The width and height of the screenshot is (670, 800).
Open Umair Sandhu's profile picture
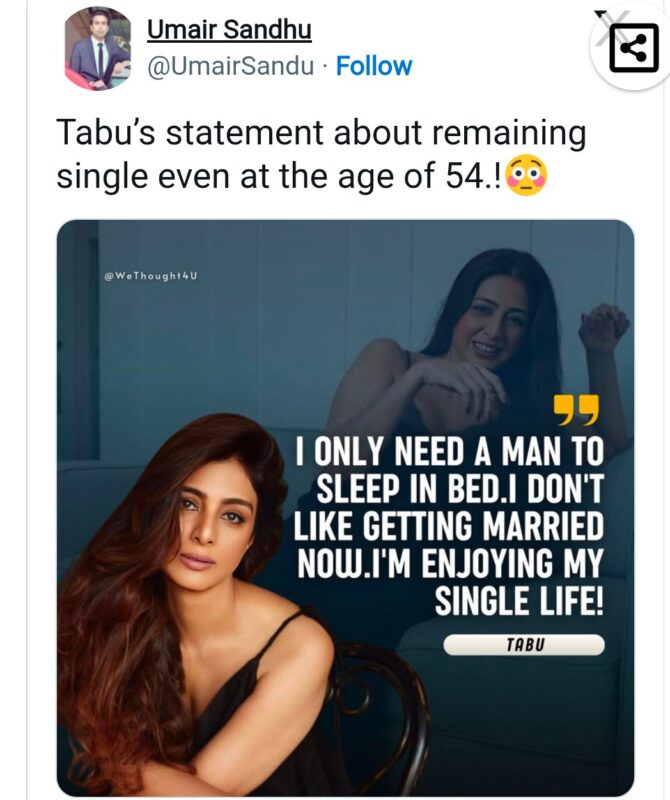pos(98,48)
